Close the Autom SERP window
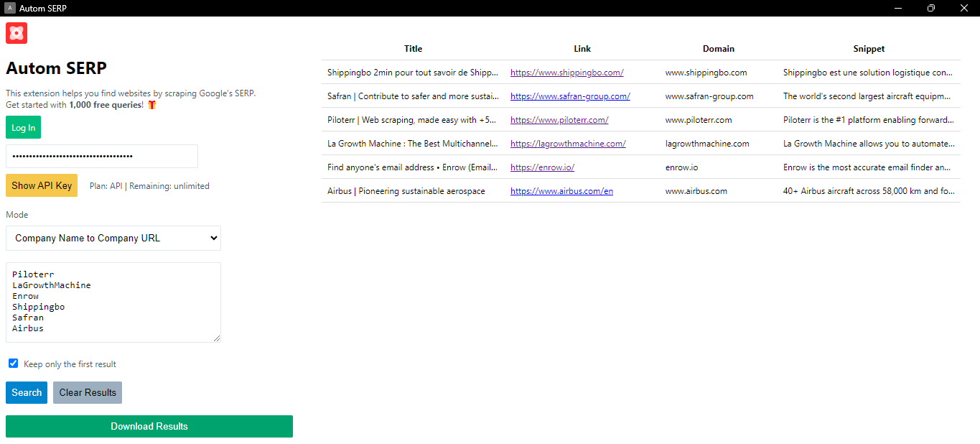This screenshot has height=444, width=980. click(963, 8)
